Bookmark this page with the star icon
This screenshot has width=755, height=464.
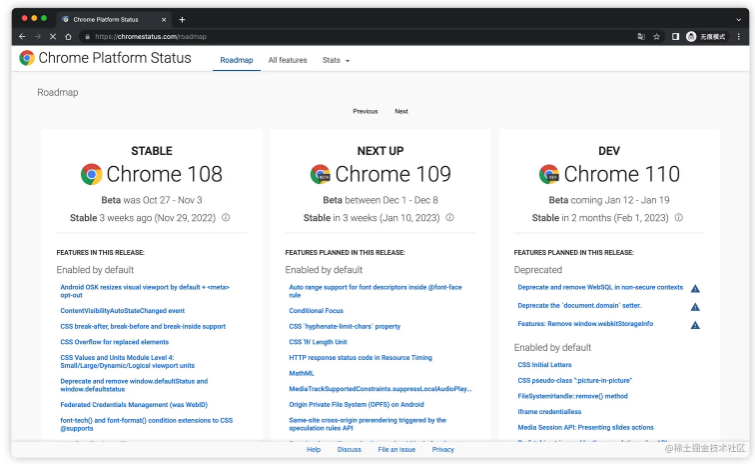click(656, 37)
